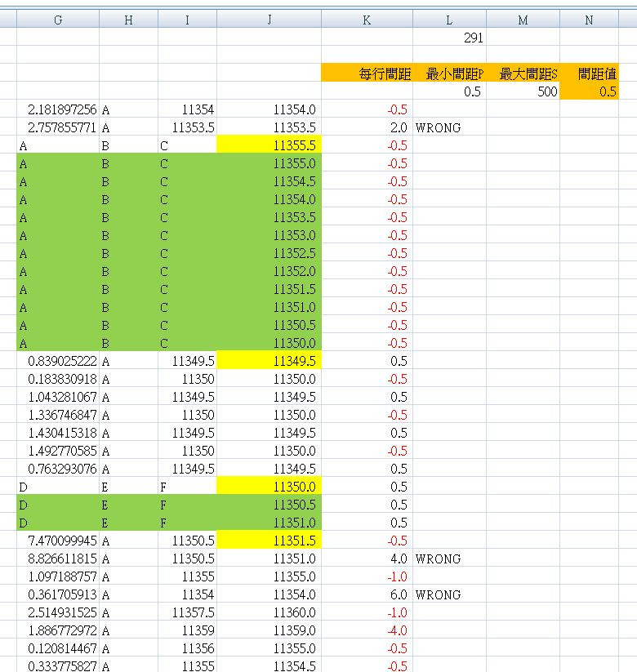Viewport: 637px width, 672px height.
Task: Click cell 1.492770585
Action: coord(58,451)
